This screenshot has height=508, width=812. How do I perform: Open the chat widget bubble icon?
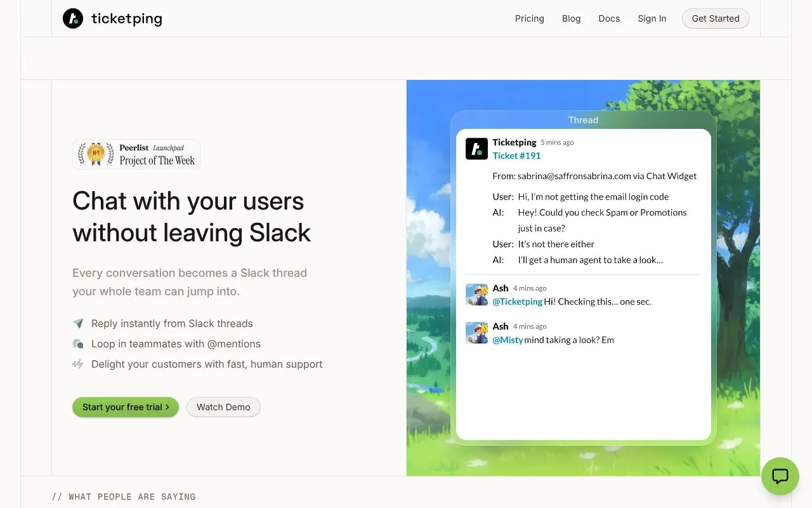coord(780,476)
